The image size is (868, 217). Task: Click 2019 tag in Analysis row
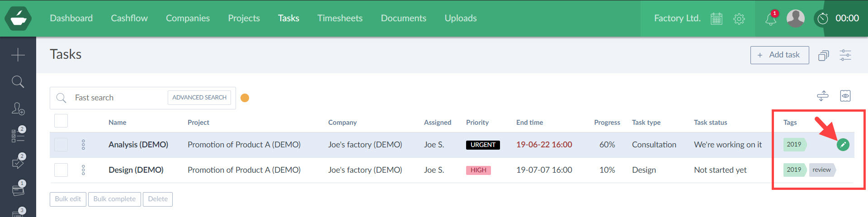(795, 144)
